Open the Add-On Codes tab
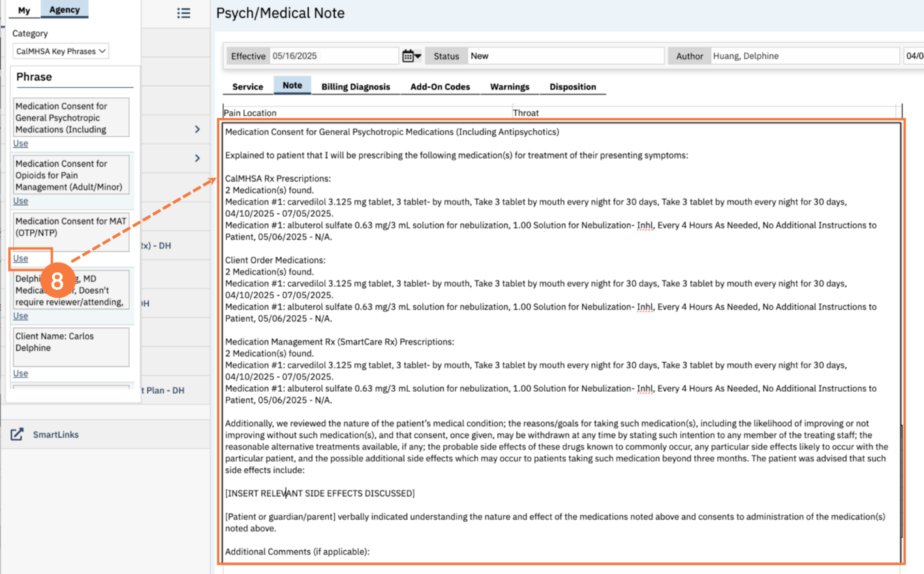 440,87
